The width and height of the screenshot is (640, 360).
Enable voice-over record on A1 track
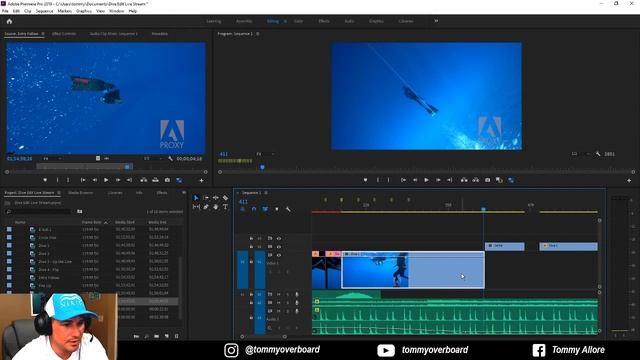point(297,294)
